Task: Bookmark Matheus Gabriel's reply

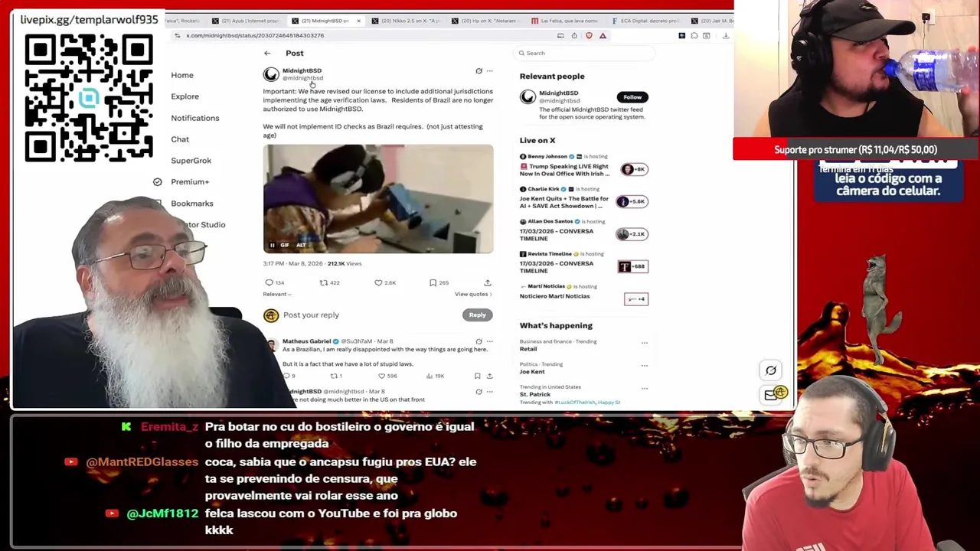Action: pyautogui.click(x=477, y=377)
